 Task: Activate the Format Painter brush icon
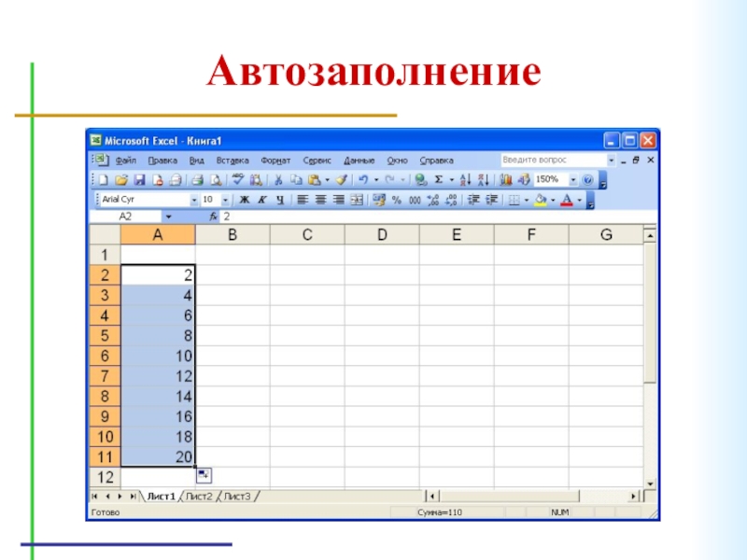[341, 180]
